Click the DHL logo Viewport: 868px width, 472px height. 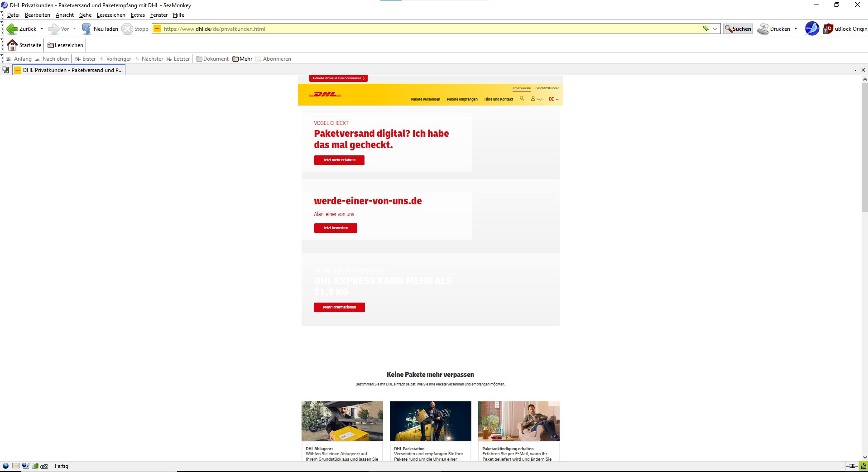point(325,95)
